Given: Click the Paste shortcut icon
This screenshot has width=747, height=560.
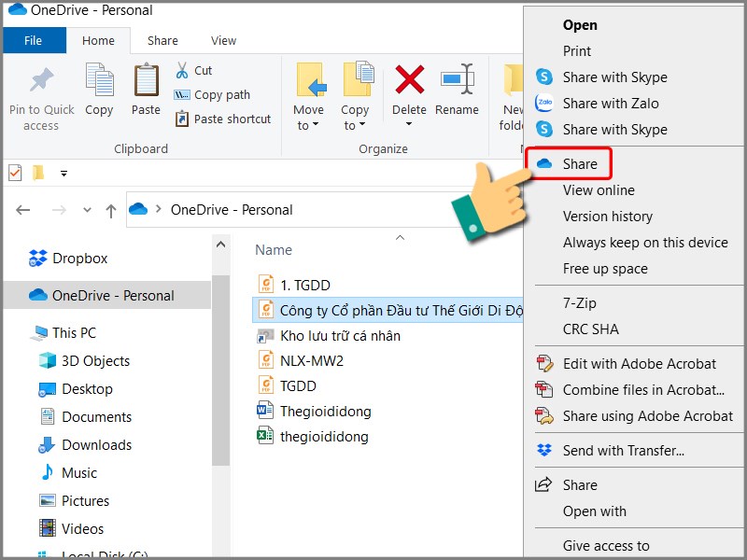Looking at the screenshot, I should click(181, 119).
